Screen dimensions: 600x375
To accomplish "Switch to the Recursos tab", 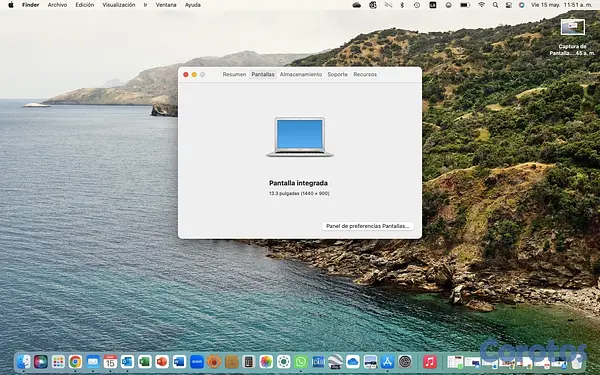I will tap(365, 74).
